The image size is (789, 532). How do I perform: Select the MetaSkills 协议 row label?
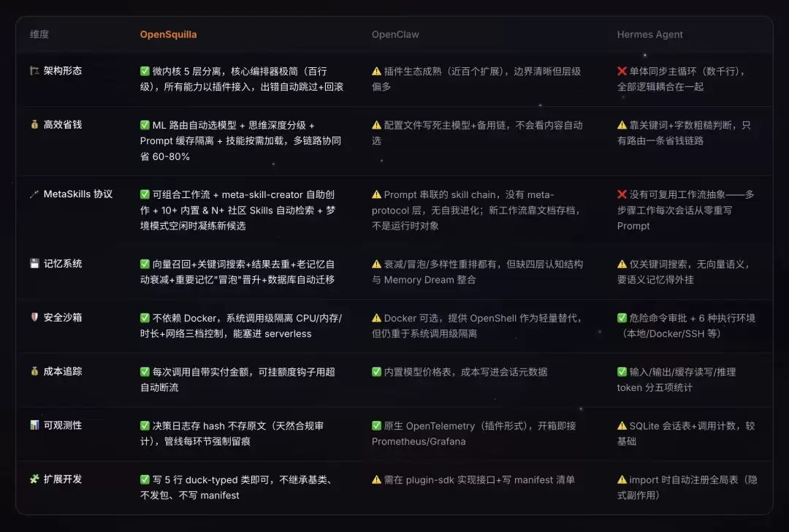pos(78,194)
